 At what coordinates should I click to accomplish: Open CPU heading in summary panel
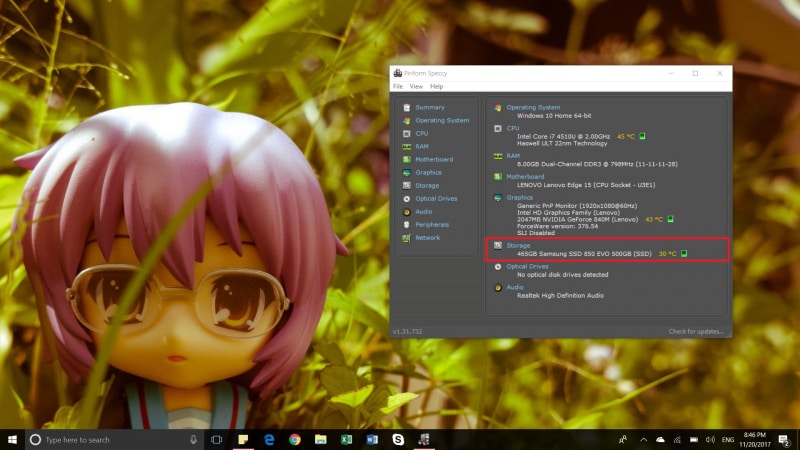click(x=513, y=129)
